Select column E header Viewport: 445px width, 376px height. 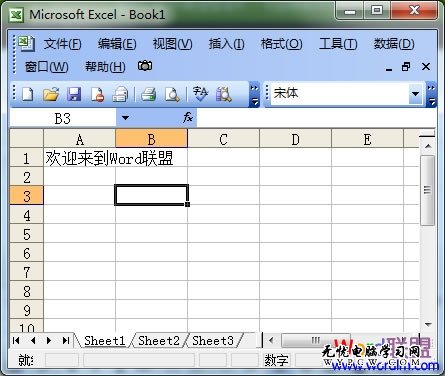367,139
